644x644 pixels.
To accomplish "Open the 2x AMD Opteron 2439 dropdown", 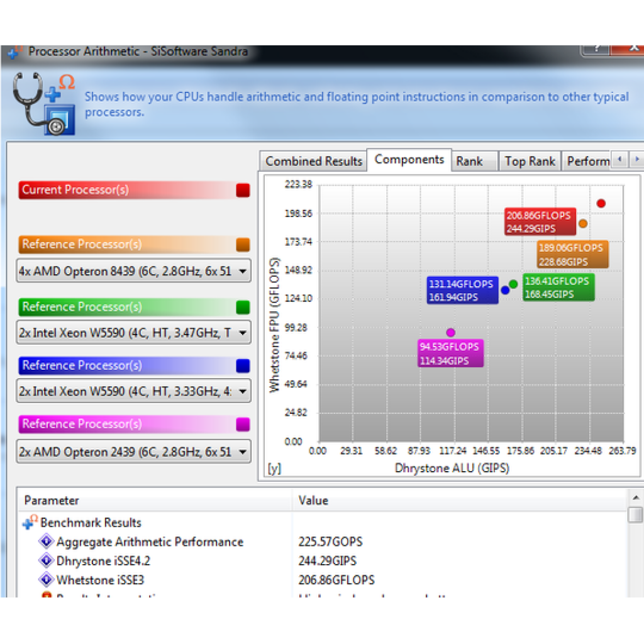I will (x=133, y=452).
